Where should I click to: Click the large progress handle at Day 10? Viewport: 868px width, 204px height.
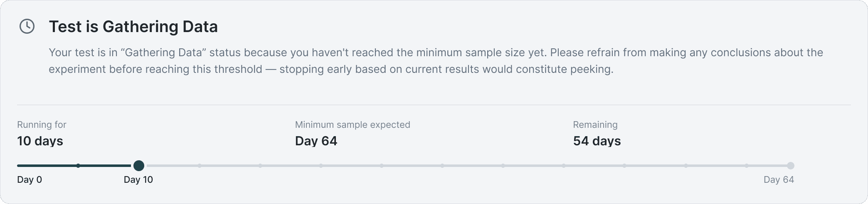click(139, 166)
